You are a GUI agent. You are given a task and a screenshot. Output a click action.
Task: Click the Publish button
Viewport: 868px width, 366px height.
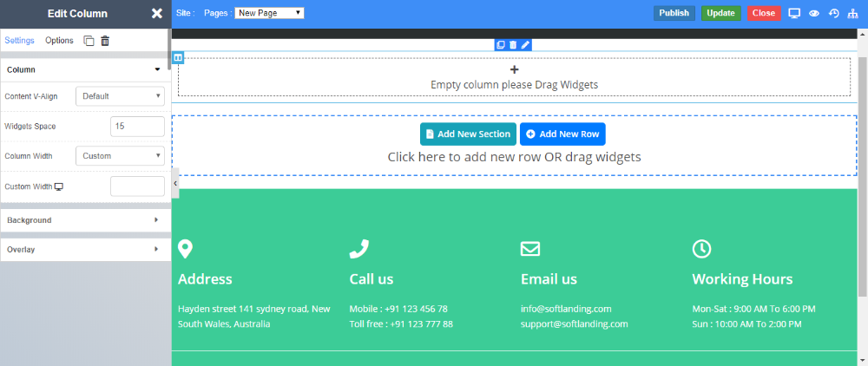click(674, 13)
